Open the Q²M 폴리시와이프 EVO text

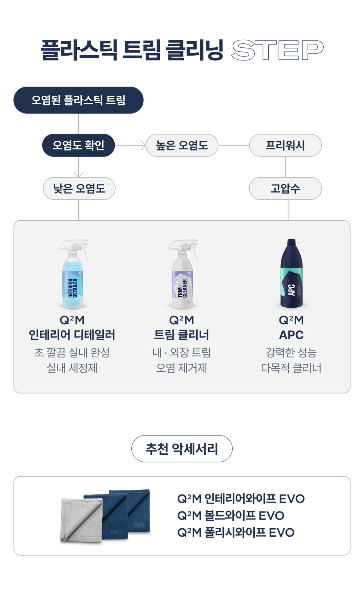pyautogui.click(x=236, y=532)
